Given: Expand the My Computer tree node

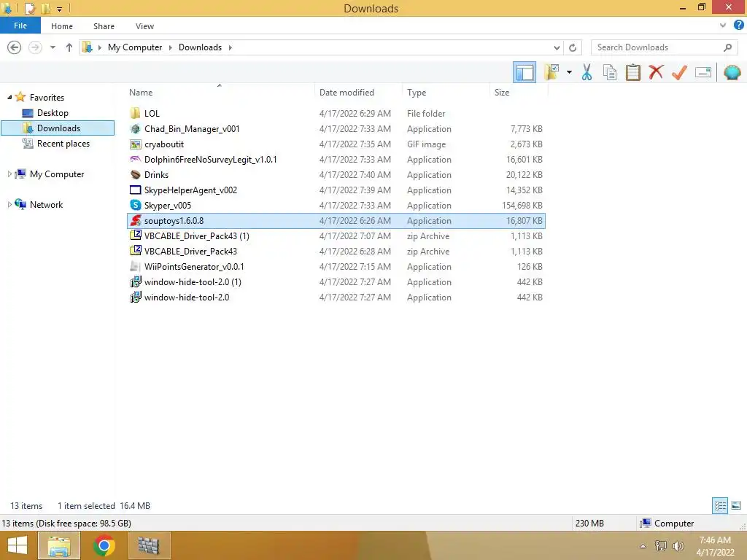Looking at the screenshot, I should coord(9,174).
